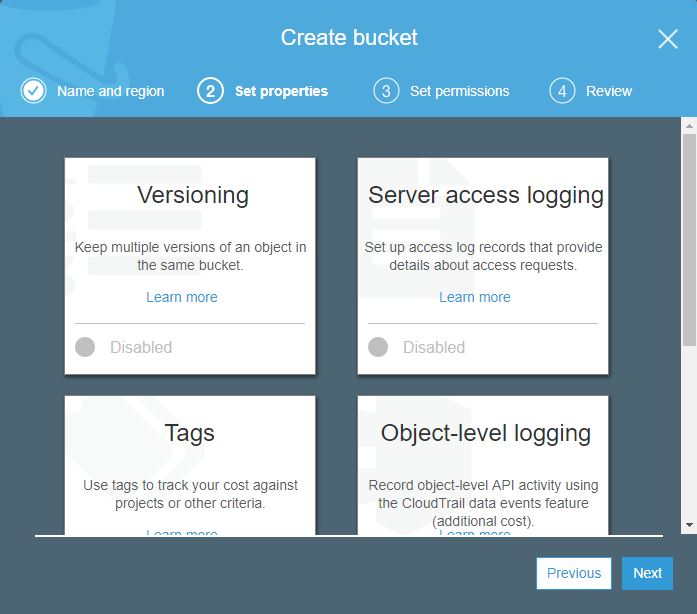Toggle Server access logging disabled indicator

point(378,347)
